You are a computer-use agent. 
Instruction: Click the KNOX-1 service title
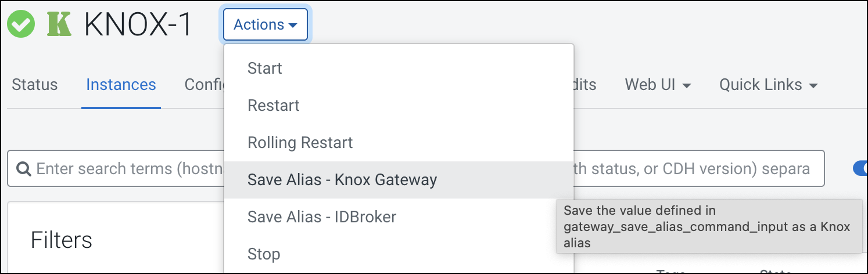pos(138,24)
